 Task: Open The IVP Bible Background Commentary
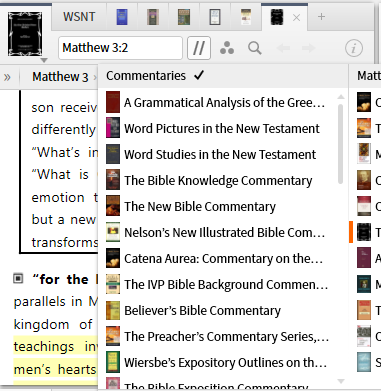pyautogui.click(x=226, y=285)
